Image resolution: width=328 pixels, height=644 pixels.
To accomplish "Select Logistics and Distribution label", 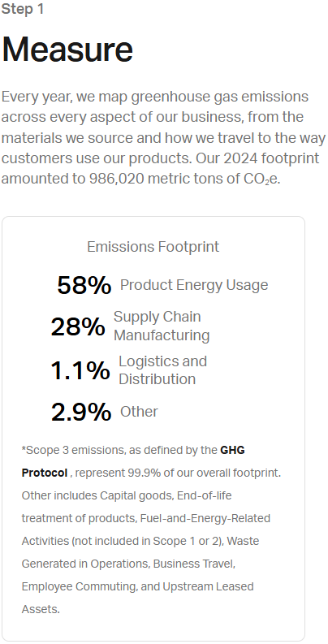I will [163, 370].
